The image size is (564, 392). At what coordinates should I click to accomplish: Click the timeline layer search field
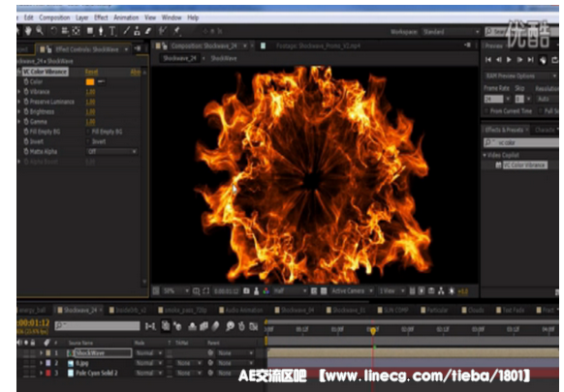[97, 326]
